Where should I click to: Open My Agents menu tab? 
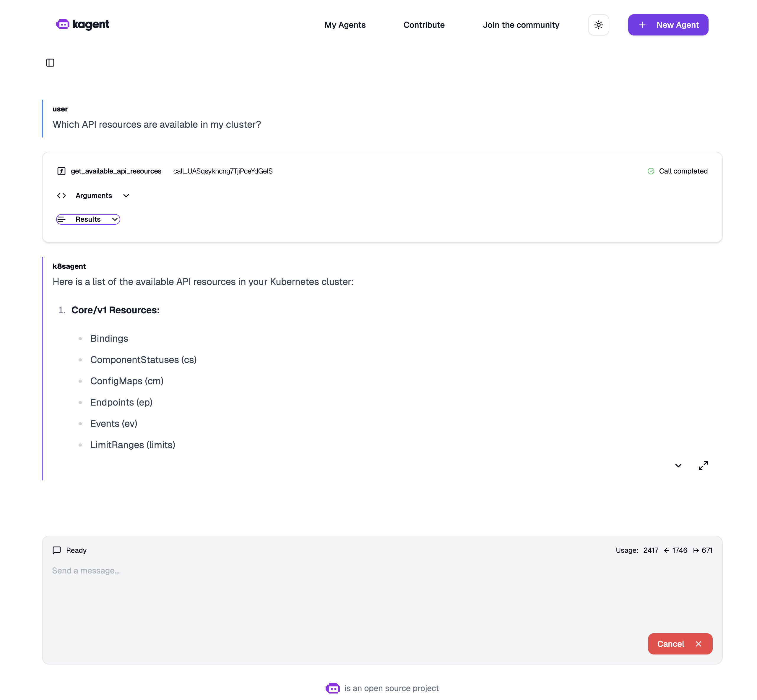[345, 25]
